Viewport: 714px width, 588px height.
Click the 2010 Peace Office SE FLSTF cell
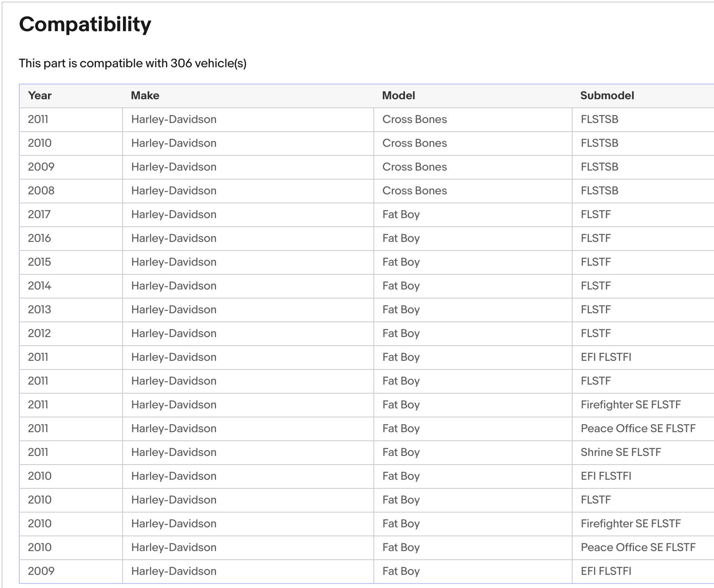[638, 547]
